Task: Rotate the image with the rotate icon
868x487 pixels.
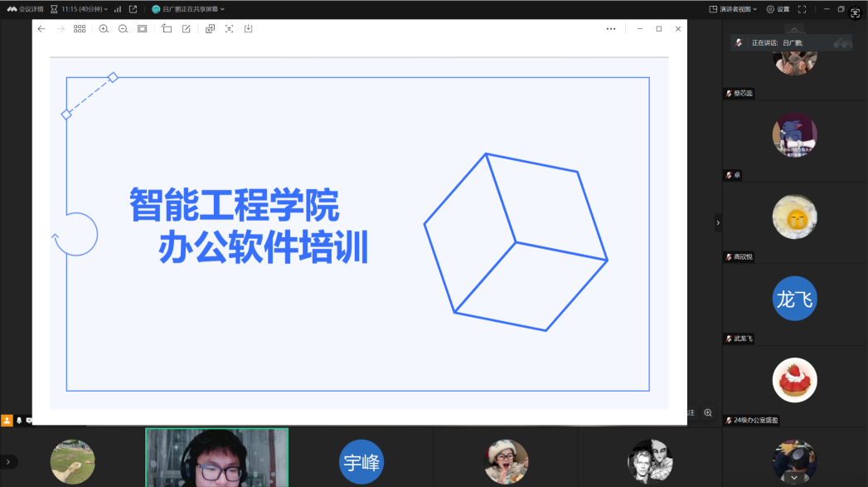Action: click(167, 29)
